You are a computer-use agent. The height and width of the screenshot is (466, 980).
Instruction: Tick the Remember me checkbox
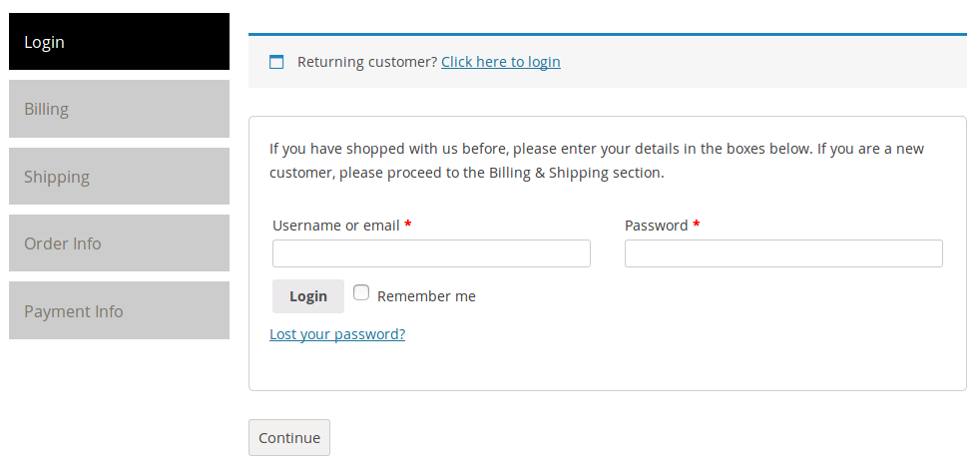(x=361, y=293)
